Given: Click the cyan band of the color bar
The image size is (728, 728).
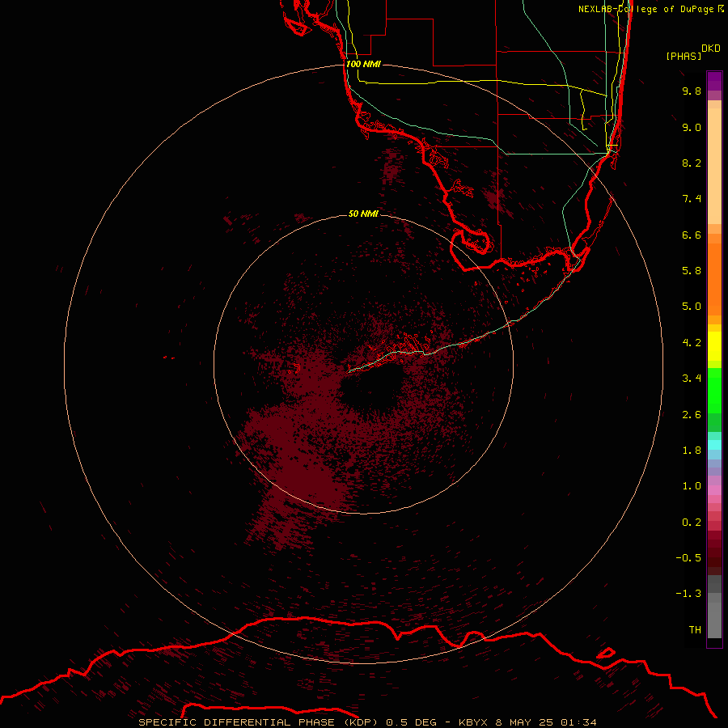Looking at the screenshot, I should coord(714,445).
